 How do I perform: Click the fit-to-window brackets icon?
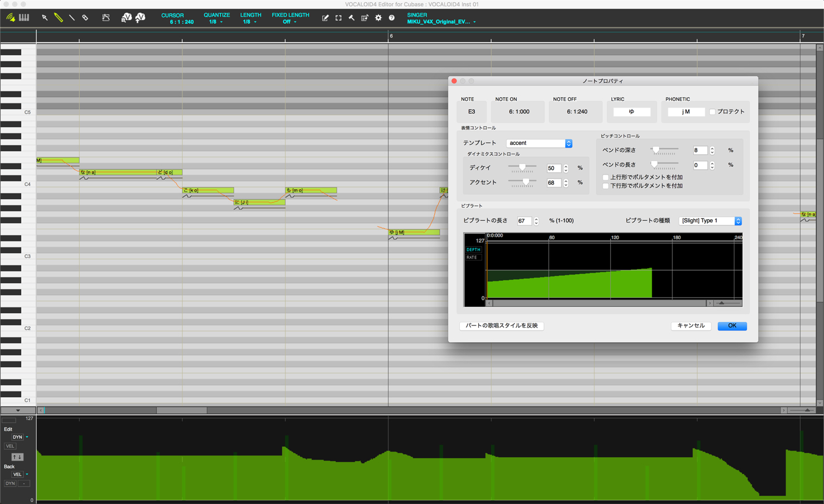coord(339,18)
